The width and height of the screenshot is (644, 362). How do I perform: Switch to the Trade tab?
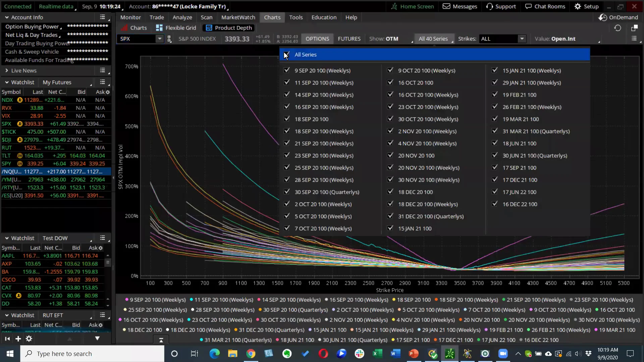(x=157, y=17)
